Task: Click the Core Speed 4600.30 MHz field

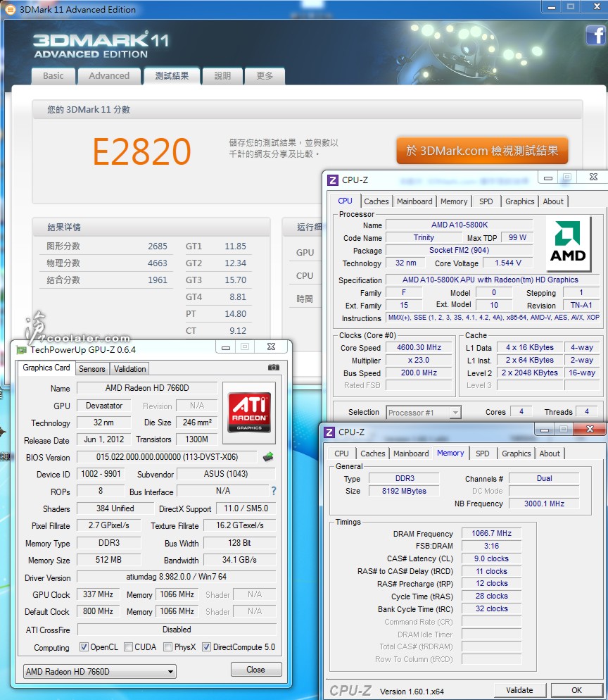Action: click(419, 347)
